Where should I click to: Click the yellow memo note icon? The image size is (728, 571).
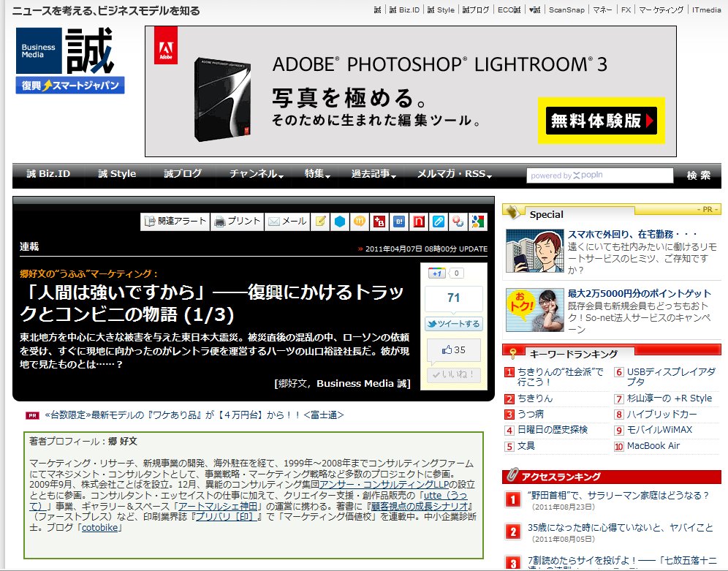click(320, 222)
